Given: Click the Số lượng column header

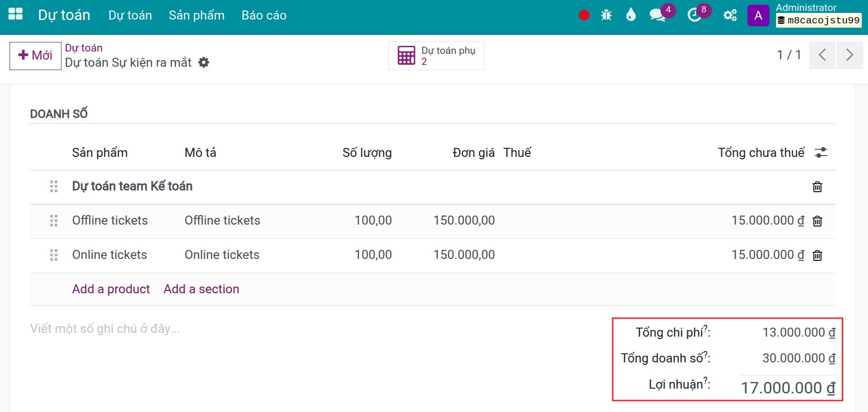Looking at the screenshot, I should pos(367,153).
